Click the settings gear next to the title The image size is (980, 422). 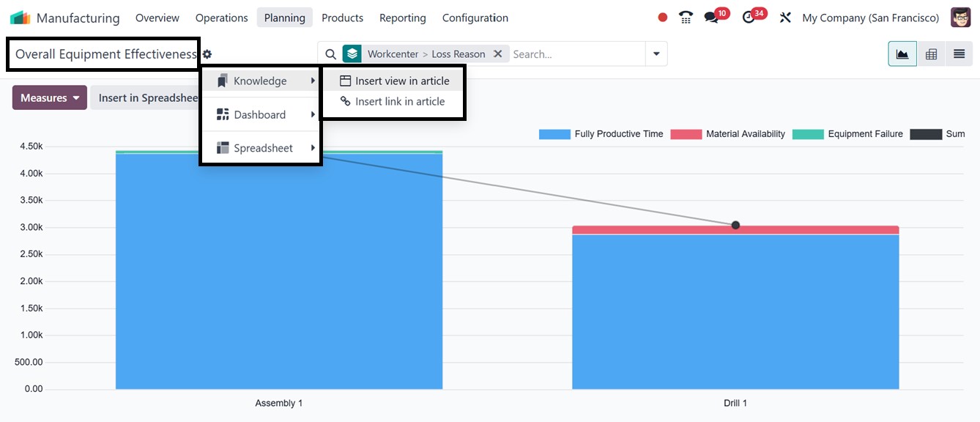click(x=207, y=54)
